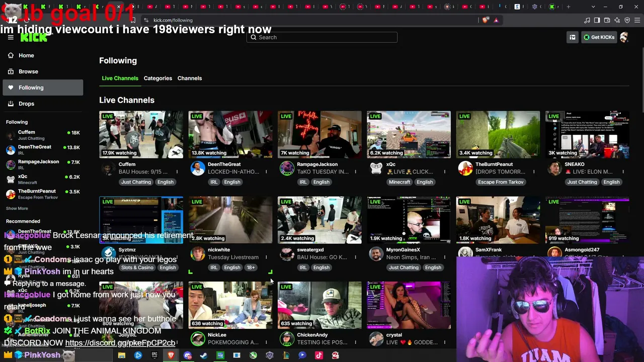Image resolution: width=644 pixels, height=362 pixels.
Task: Click the icon left of Get KICKs
Action: (x=573, y=37)
